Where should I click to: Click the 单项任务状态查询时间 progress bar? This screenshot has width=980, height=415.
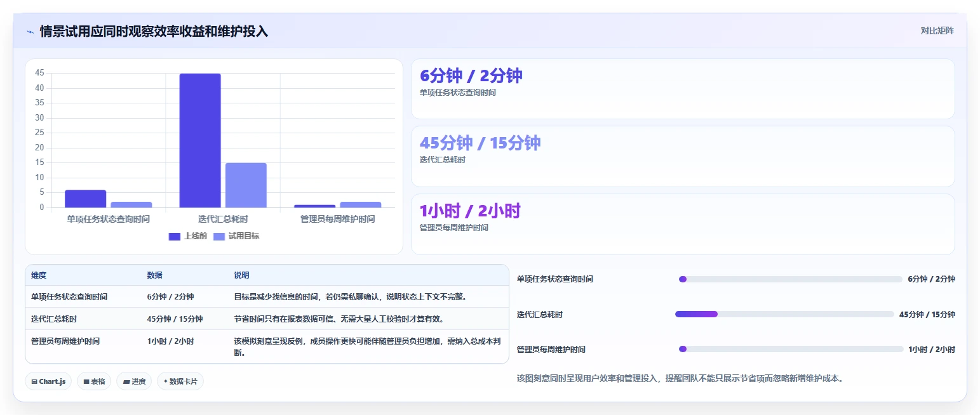point(790,279)
